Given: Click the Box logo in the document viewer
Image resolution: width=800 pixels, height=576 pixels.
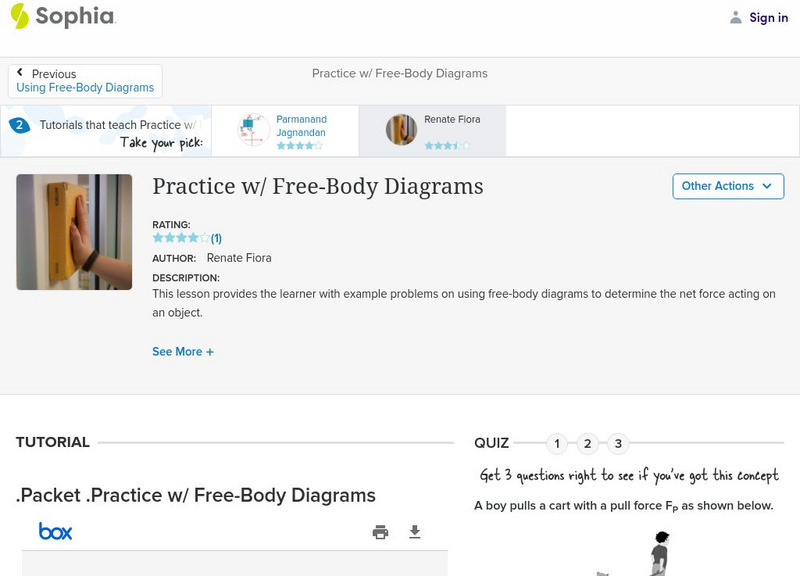Looking at the screenshot, I should tap(55, 530).
